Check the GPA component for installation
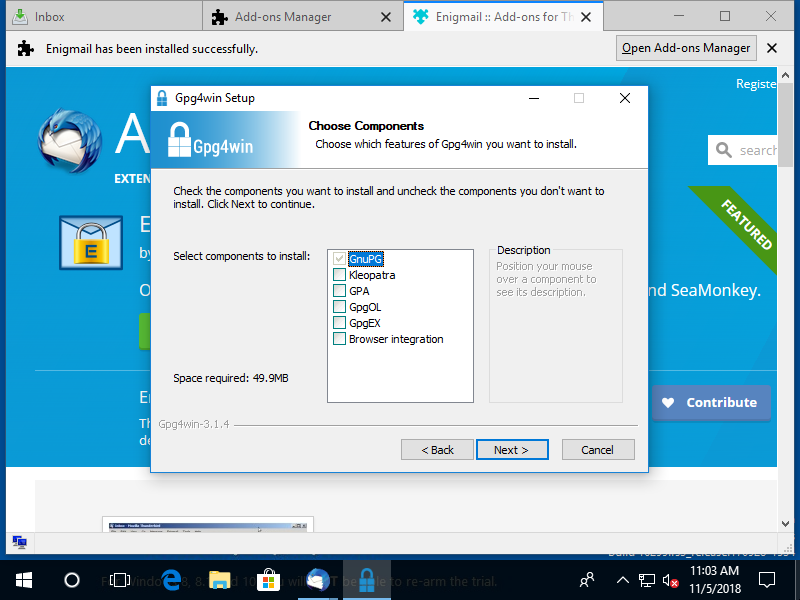Viewport: 800px width, 600px height. coord(339,291)
